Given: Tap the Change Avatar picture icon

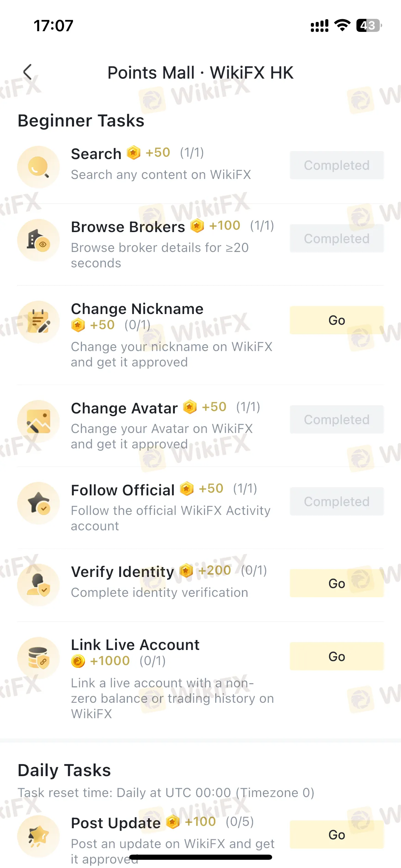Looking at the screenshot, I should tap(38, 421).
